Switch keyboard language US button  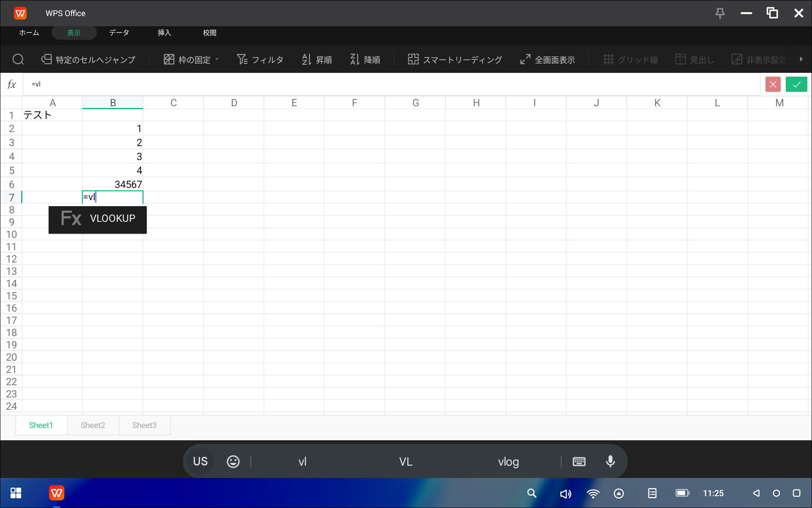pos(200,461)
